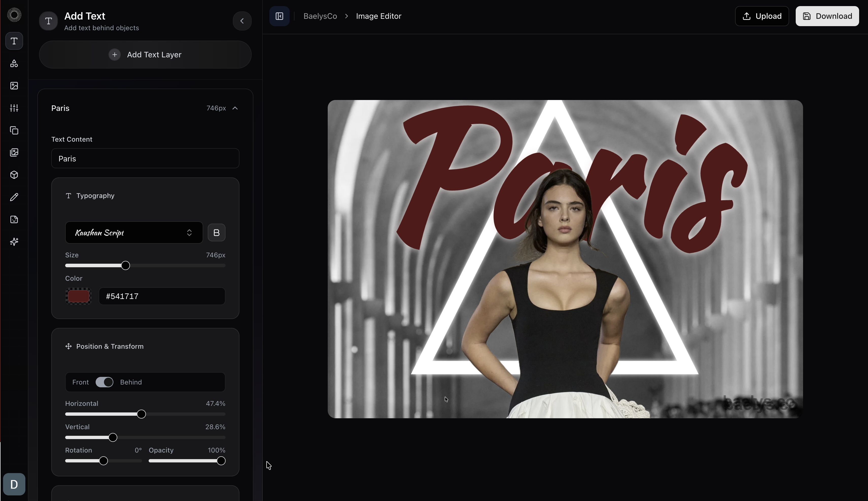Collapse the Paris layer section
The image size is (868, 501).
235,108
